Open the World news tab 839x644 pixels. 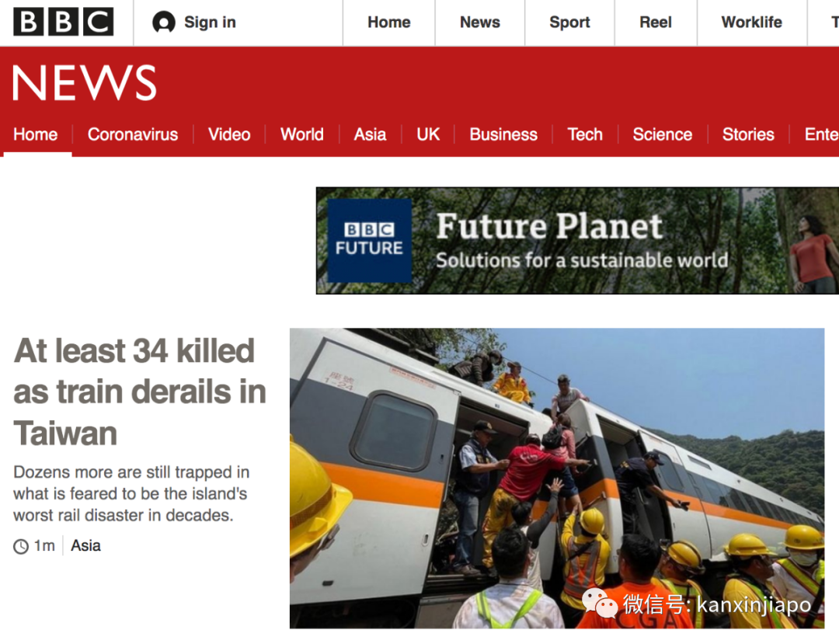(x=301, y=134)
